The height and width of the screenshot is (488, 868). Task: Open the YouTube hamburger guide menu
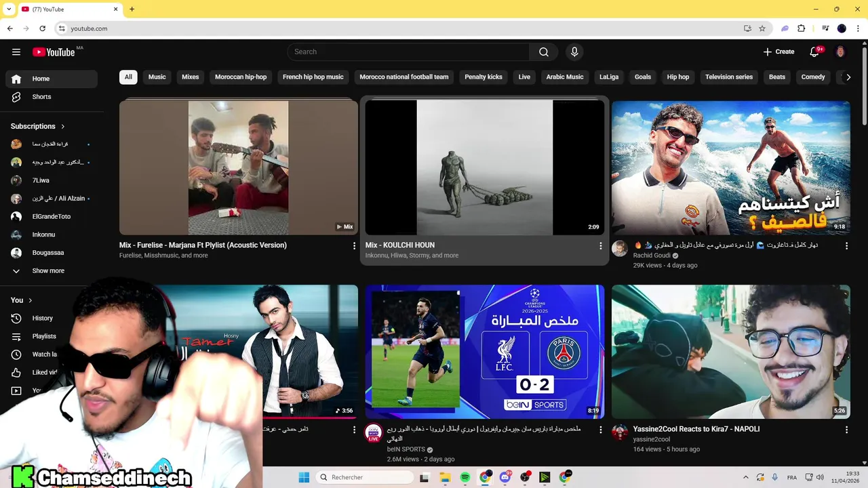pos(16,52)
